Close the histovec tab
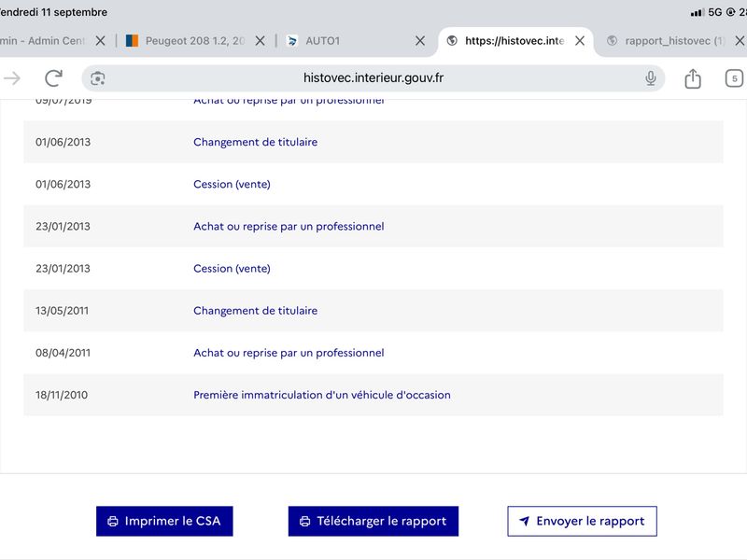Viewport: 747px width, 560px height. coord(580,41)
